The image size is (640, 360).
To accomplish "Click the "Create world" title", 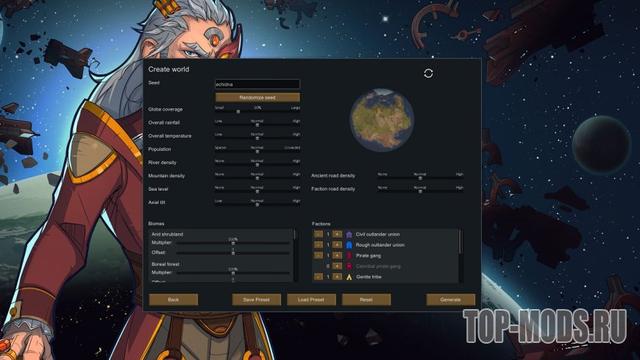I will tap(169, 69).
